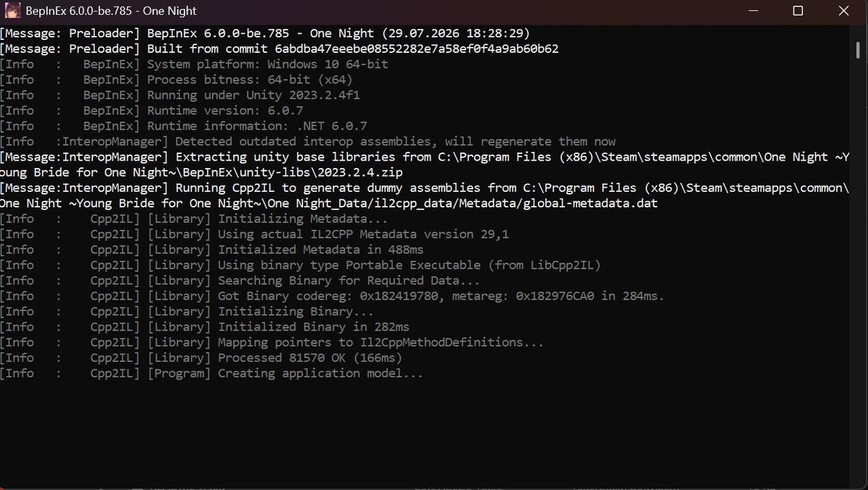The width and height of the screenshot is (868, 490).
Task: Maximize the BepInEx console window
Action: click(x=798, y=11)
